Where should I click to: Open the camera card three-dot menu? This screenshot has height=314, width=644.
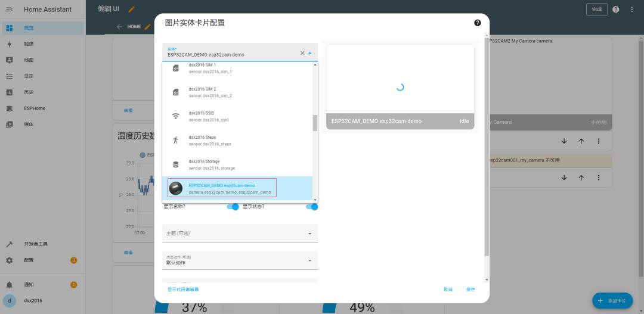click(x=599, y=141)
